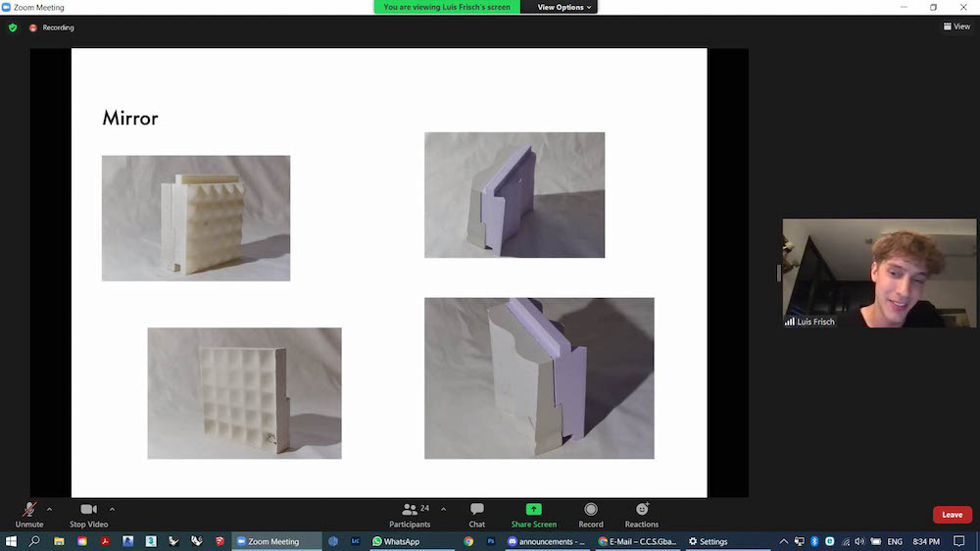Open video options arrow beside Stop Video
This screenshot has height=551, width=980.
point(112,509)
